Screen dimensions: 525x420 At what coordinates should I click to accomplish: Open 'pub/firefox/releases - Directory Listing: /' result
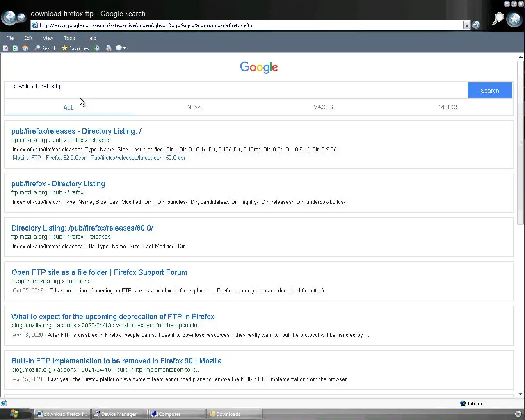tap(76, 131)
